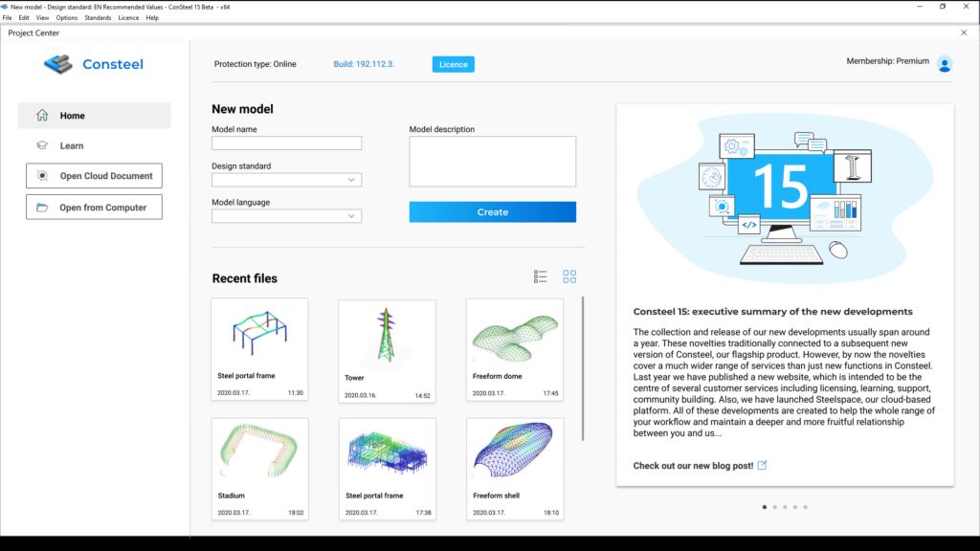Click the Home house icon
The image size is (980, 551).
click(x=42, y=115)
